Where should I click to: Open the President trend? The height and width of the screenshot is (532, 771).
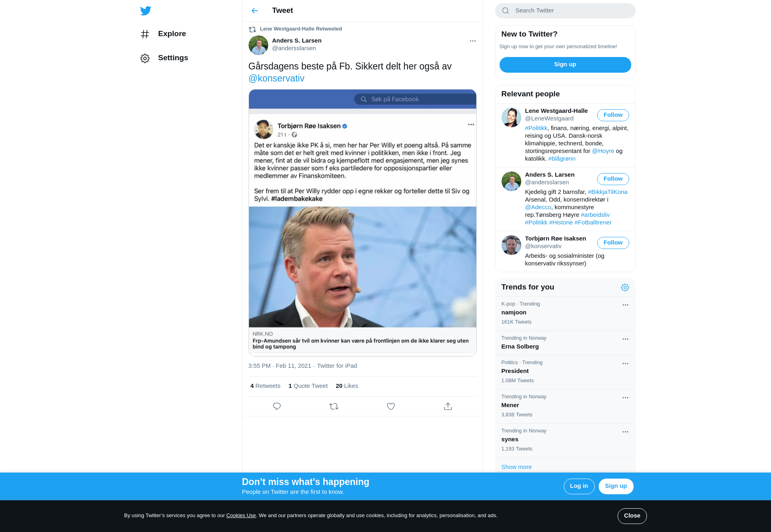point(565,372)
